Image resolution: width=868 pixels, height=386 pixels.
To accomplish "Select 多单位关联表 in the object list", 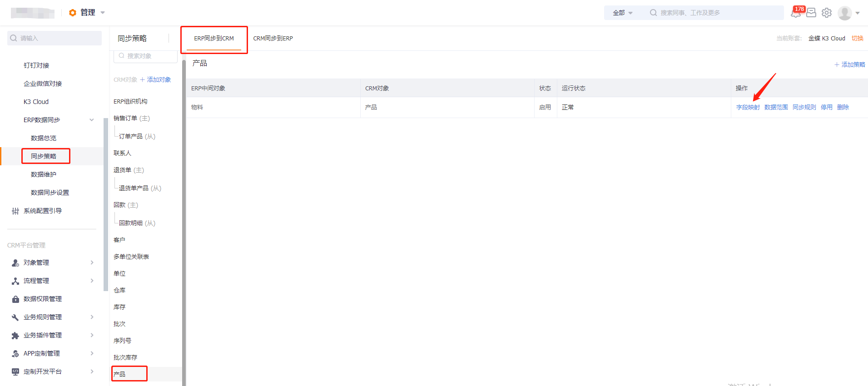I will pyautogui.click(x=131, y=257).
